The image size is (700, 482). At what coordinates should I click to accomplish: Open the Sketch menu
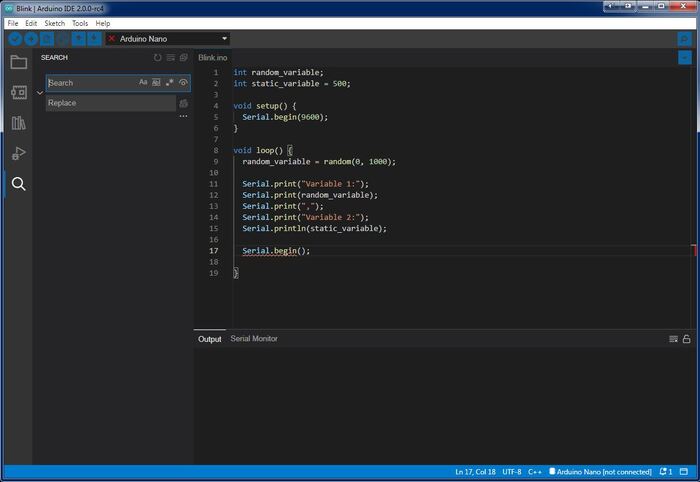tap(53, 23)
